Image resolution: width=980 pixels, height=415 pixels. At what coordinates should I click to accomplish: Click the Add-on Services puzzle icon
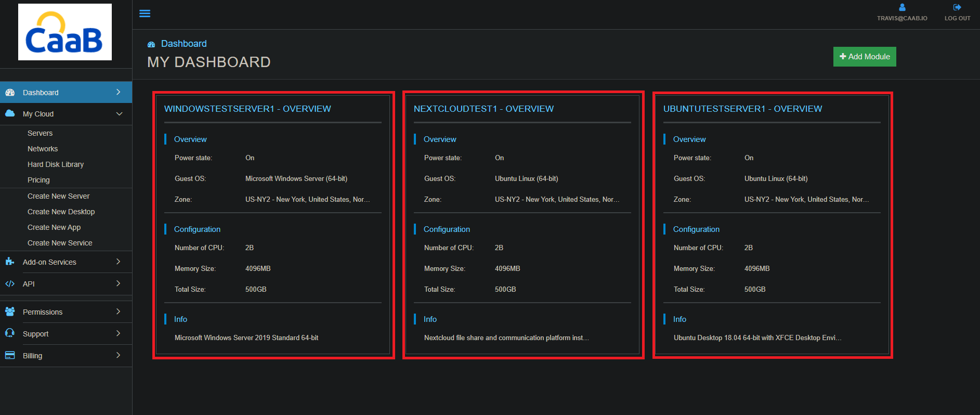coord(10,262)
